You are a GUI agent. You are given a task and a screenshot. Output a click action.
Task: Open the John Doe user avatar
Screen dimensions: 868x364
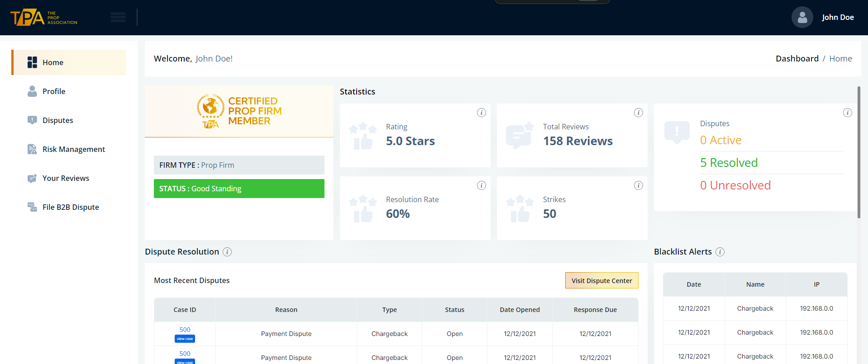tap(802, 17)
